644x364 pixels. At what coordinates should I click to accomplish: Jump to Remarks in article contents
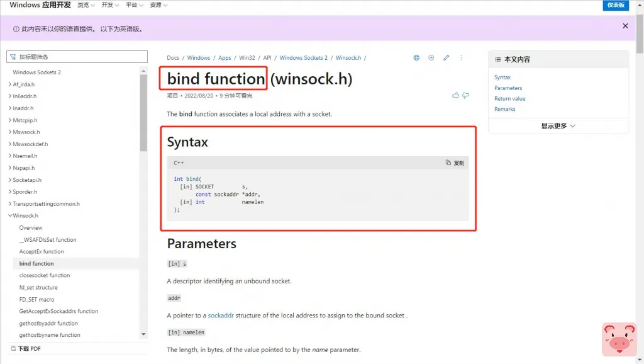coord(505,110)
